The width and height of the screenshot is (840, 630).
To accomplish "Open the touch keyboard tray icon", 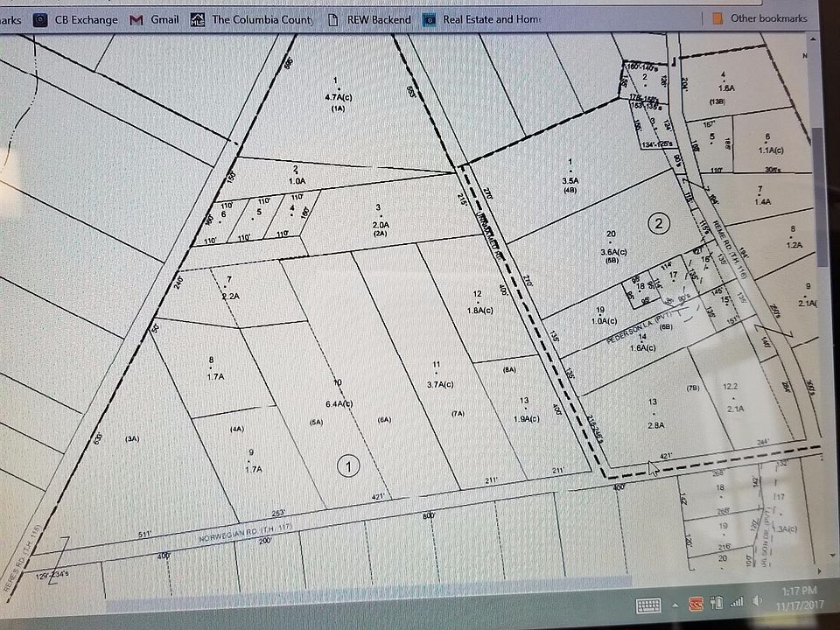I will click(x=648, y=605).
